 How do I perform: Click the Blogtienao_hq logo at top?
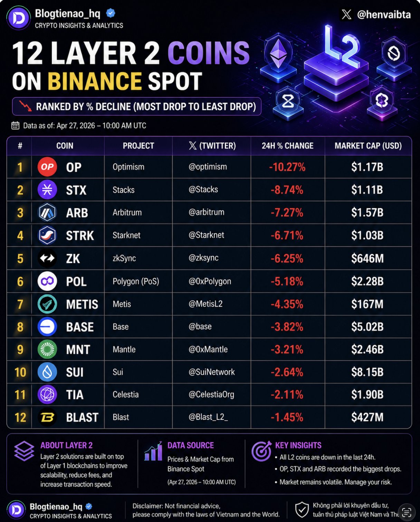click(19, 18)
